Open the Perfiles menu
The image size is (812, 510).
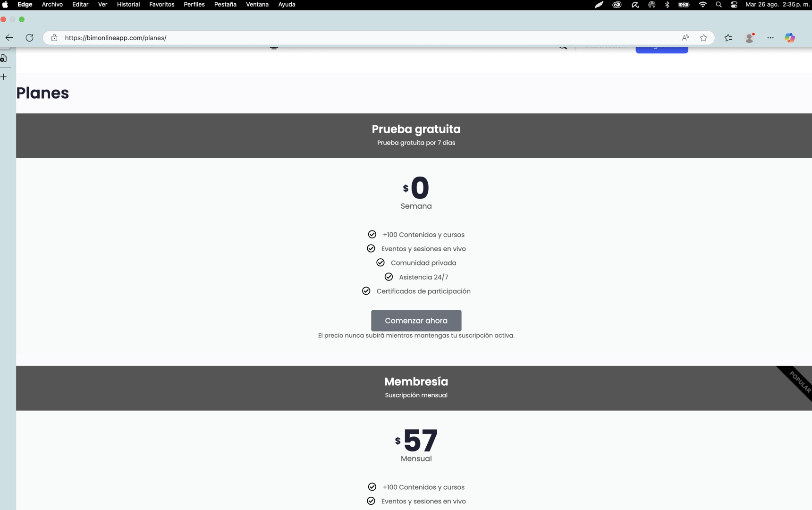tap(194, 5)
